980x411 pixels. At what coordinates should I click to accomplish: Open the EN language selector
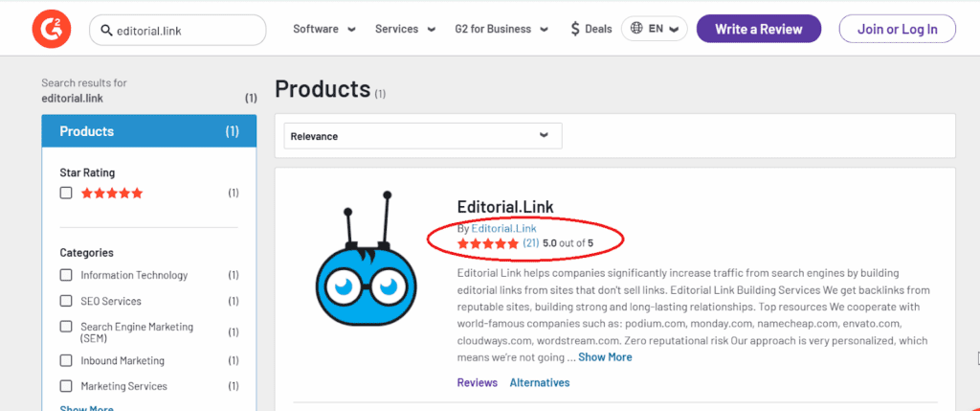(654, 29)
